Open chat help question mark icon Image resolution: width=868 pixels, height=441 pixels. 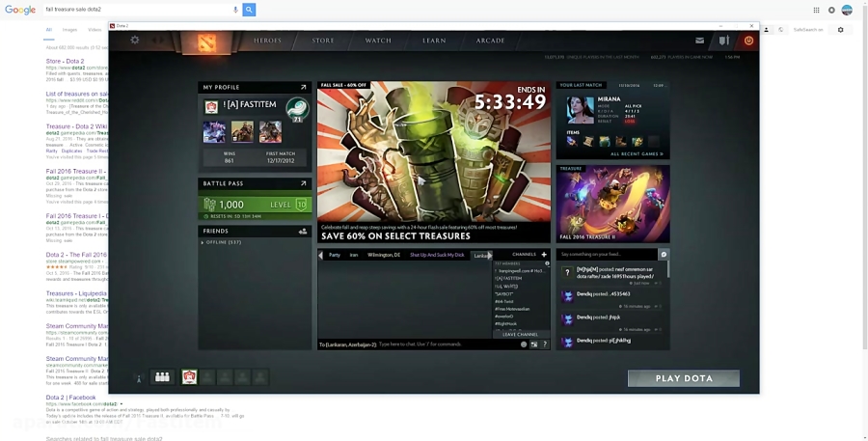click(x=545, y=344)
